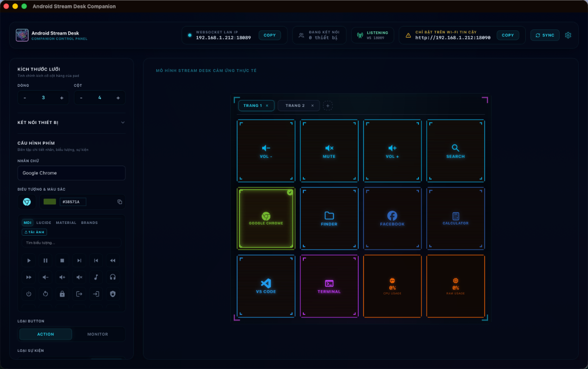Choose the rewind icon in the picker

(113, 261)
